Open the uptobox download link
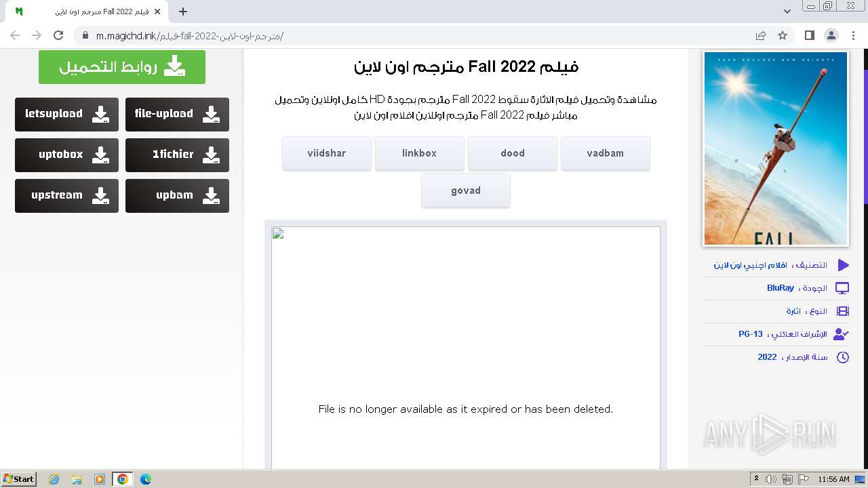This screenshot has width=868, height=488. pos(66,155)
